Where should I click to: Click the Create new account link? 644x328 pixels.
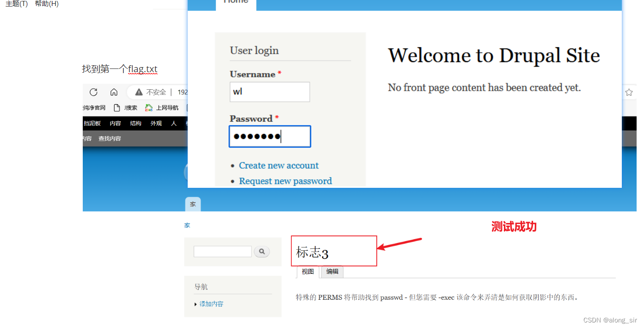pyautogui.click(x=279, y=166)
